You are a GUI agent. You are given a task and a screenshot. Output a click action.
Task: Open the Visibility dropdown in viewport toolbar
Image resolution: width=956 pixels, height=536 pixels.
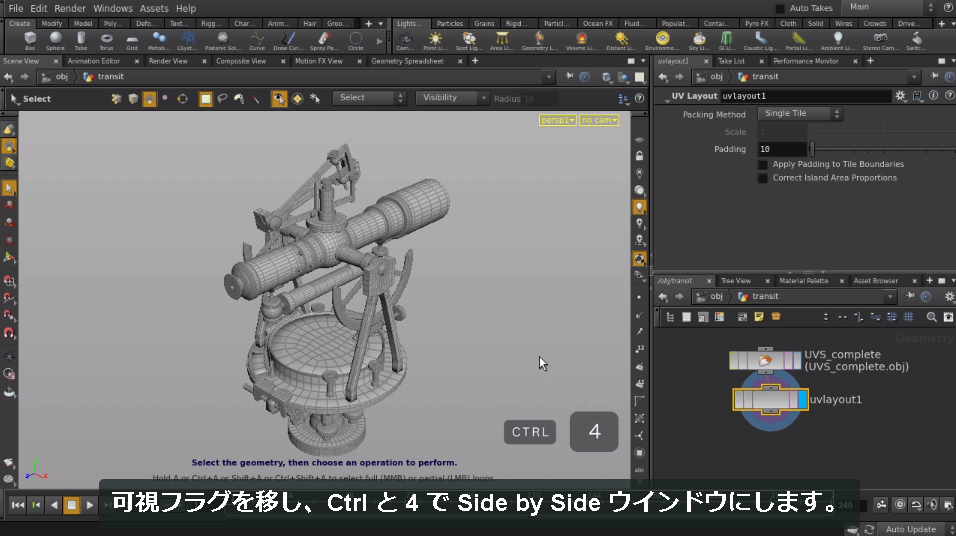(452, 98)
